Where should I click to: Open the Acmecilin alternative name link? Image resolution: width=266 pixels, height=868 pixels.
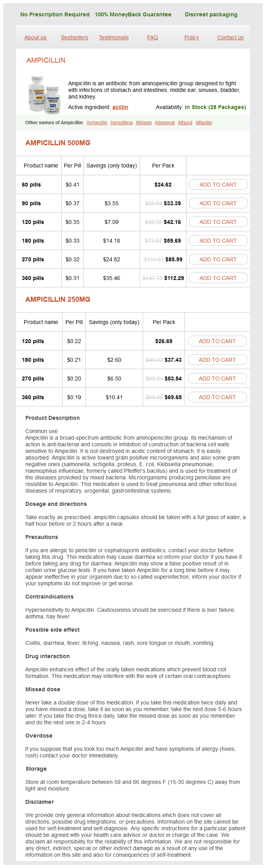97,123
